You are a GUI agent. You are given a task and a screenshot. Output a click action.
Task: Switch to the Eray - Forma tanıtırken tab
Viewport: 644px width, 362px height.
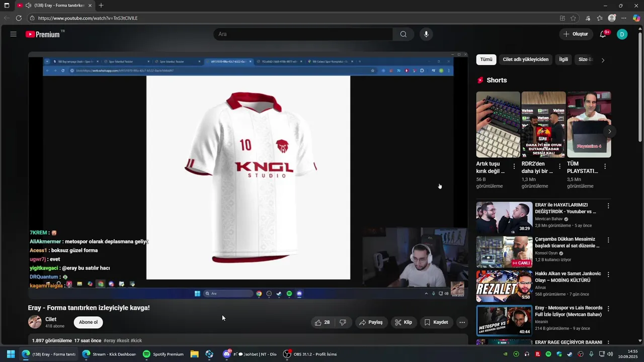pyautogui.click(x=55, y=6)
